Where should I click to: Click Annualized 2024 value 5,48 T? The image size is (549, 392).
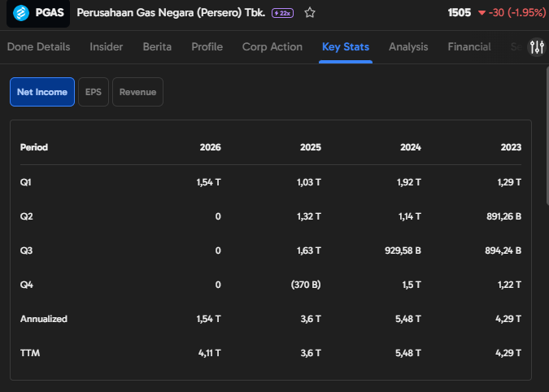(x=408, y=319)
